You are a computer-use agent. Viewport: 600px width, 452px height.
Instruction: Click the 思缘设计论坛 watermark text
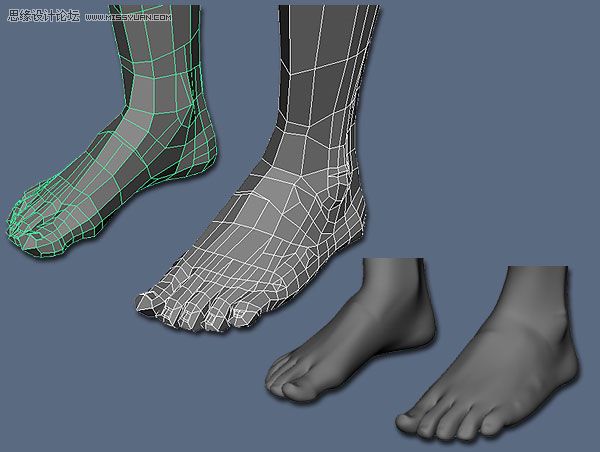pos(43,13)
